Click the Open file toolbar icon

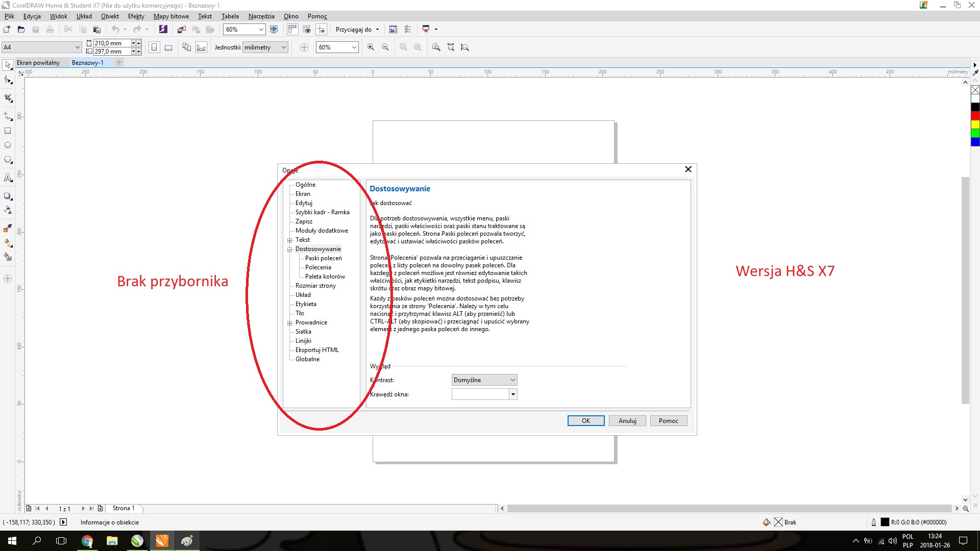pos(21,30)
